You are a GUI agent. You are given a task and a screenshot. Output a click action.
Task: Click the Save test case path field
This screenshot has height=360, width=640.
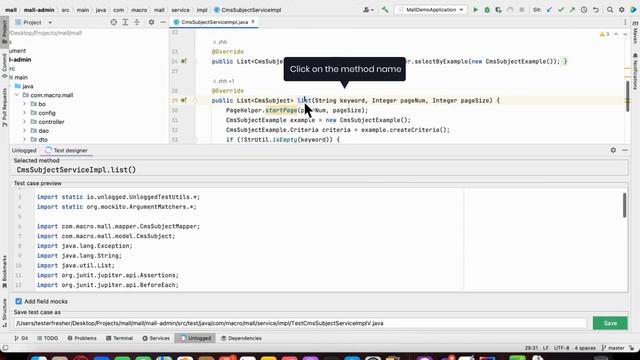coord(300,323)
